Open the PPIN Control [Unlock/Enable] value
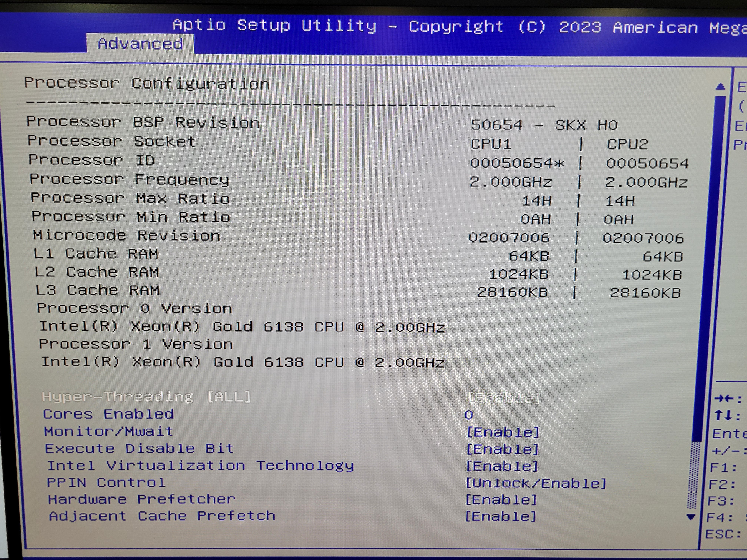Screen dimensions: 747x560 point(536,483)
